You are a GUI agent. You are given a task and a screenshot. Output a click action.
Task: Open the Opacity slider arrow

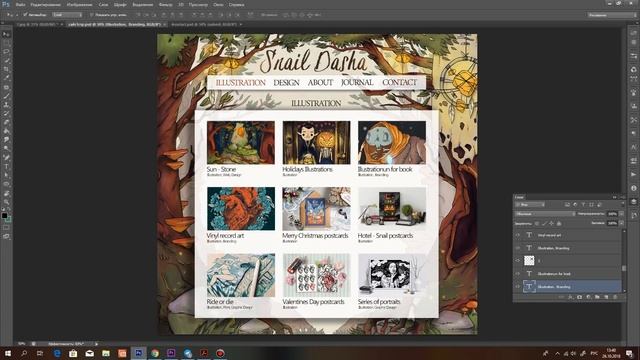pyautogui.click(x=621, y=214)
